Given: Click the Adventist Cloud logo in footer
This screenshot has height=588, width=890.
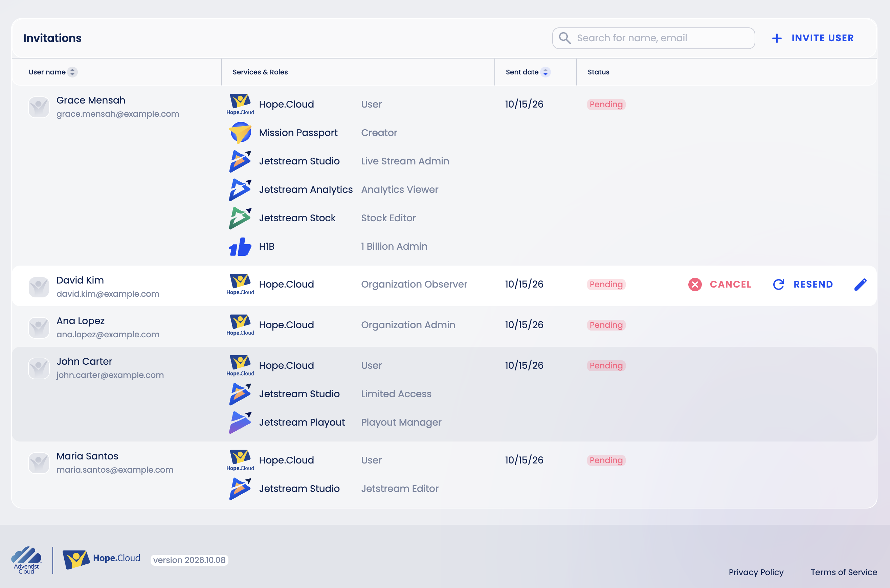Looking at the screenshot, I should [26, 560].
